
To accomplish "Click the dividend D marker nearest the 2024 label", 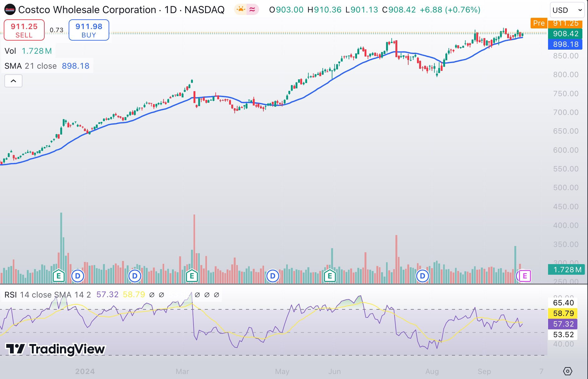I will [78, 276].
